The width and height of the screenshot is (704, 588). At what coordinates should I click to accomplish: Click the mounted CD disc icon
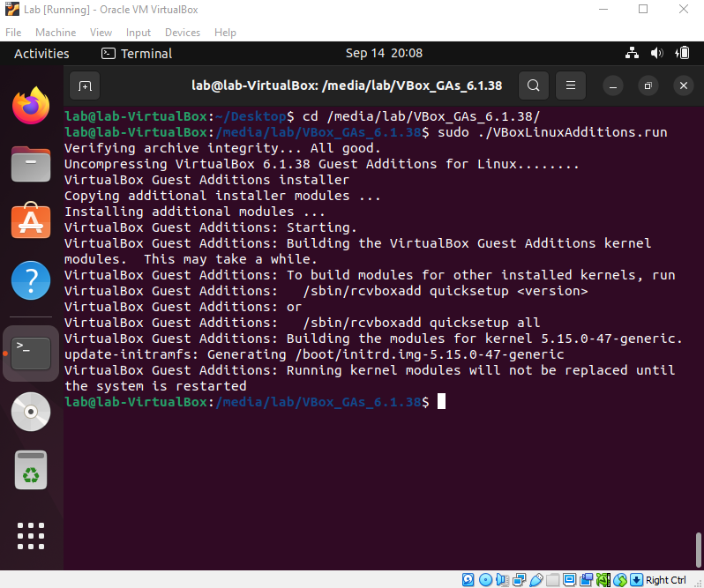tap(31, 412)
